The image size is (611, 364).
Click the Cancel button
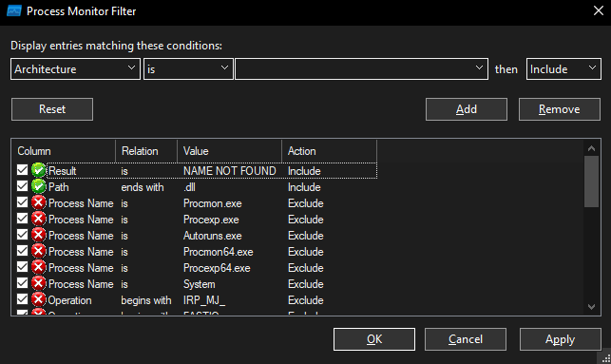point(466,339)
